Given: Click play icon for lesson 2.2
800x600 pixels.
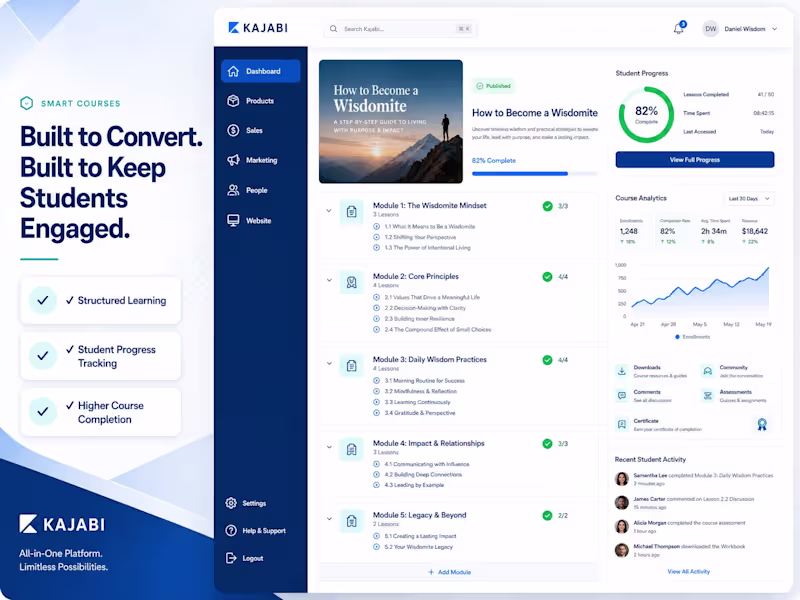Looking at the screenshot, I should [x=377, y=308].
